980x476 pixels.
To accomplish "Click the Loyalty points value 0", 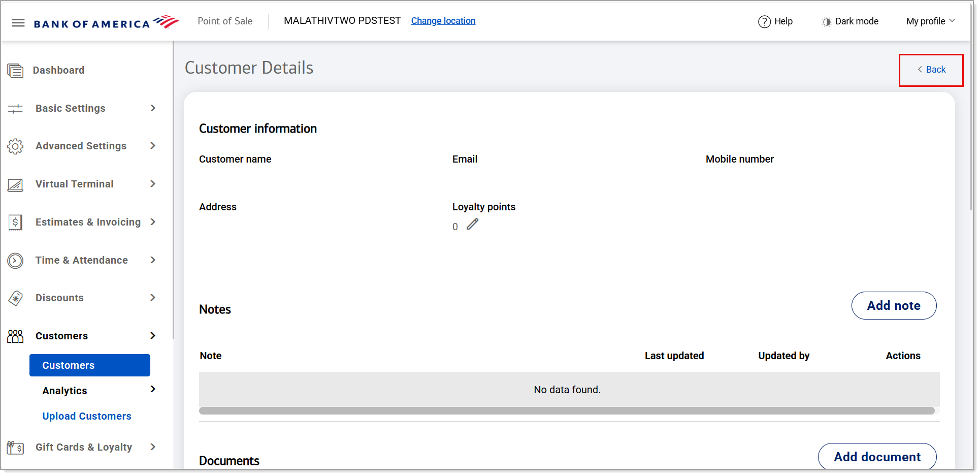I will coord(455,227).
